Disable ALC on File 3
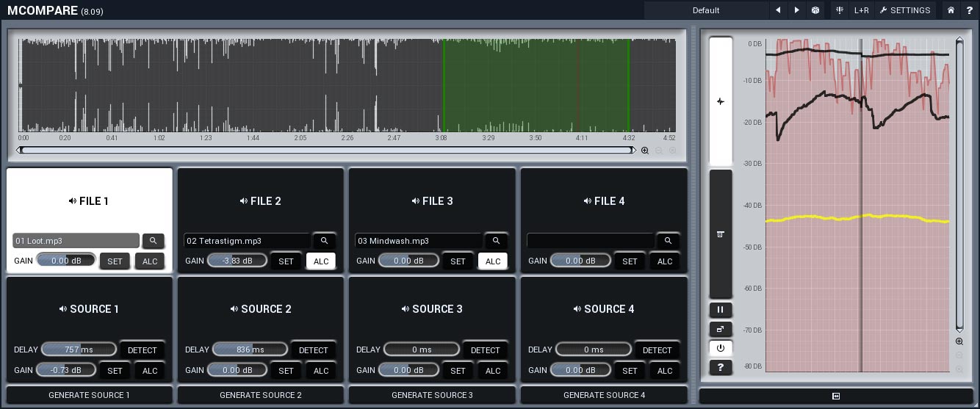 (x=492, y=261)
